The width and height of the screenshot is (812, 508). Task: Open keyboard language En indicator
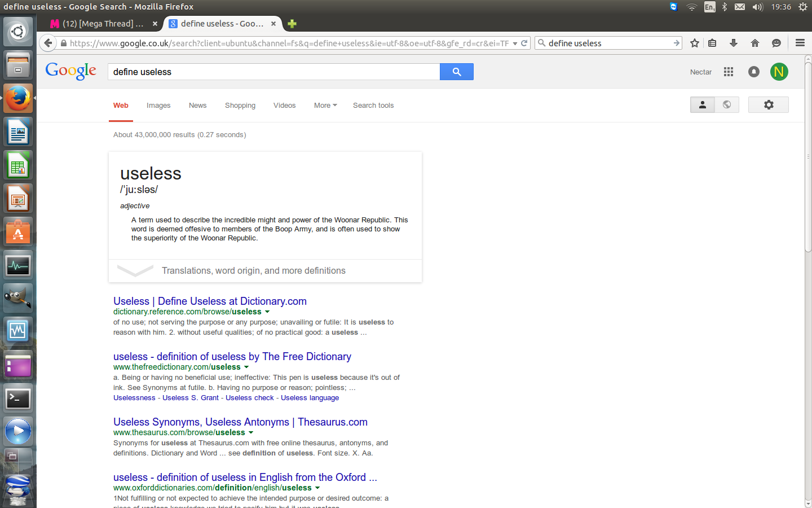click(x=709, y=7)
